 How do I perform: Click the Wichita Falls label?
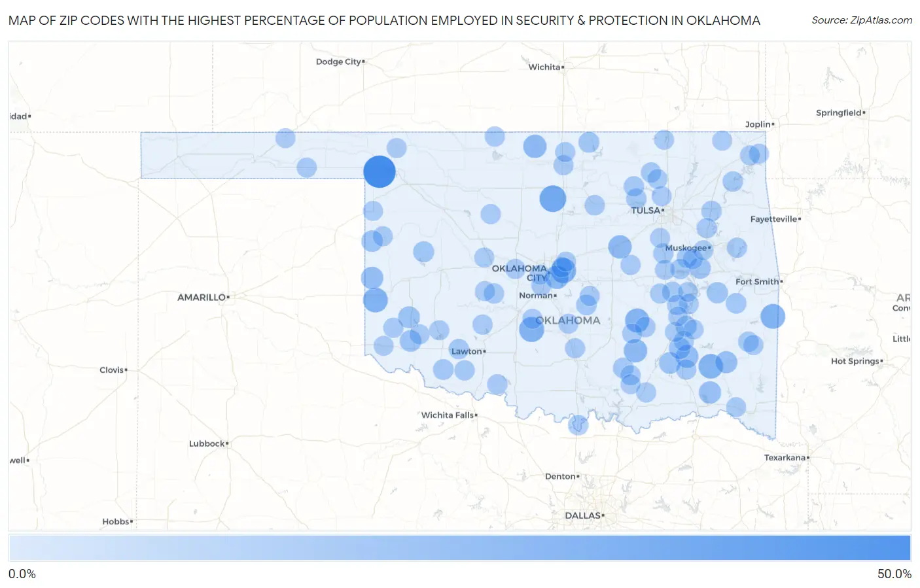pos(449,415)
